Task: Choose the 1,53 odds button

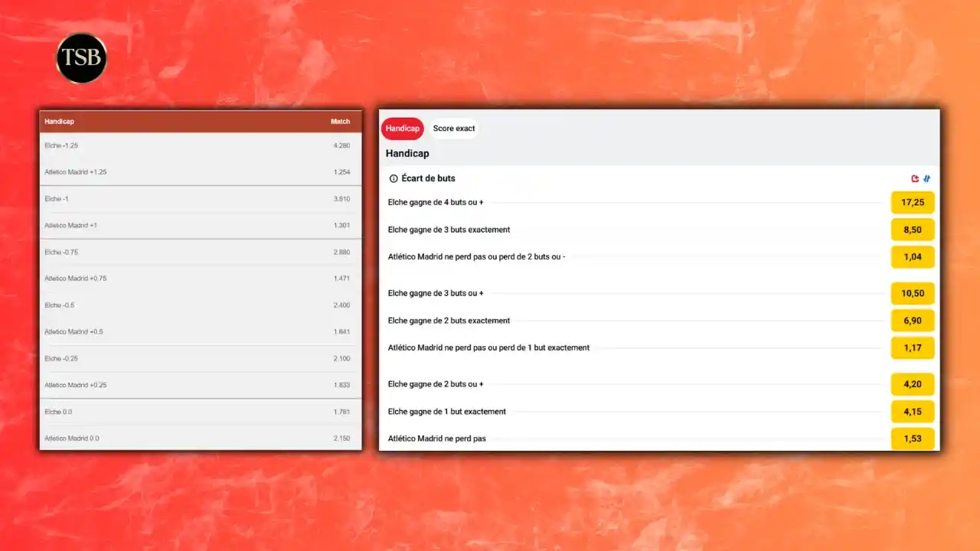Action: click(x=913, y=439)
